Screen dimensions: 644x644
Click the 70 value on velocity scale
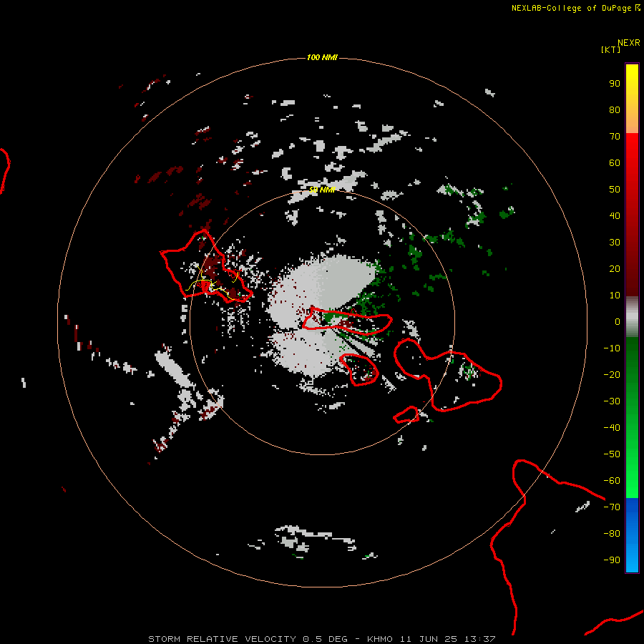click(615, 137)
